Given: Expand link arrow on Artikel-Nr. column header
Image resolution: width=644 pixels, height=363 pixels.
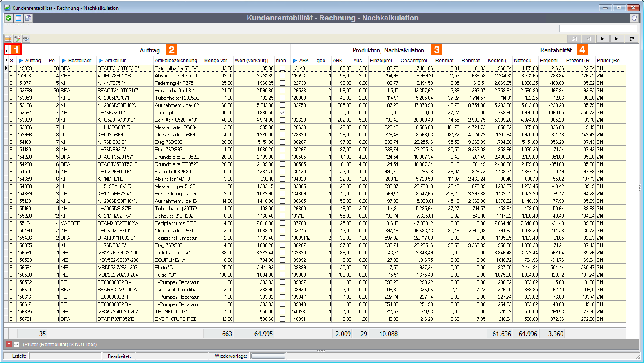Looking at the screenshot, I should pos(101,61).
